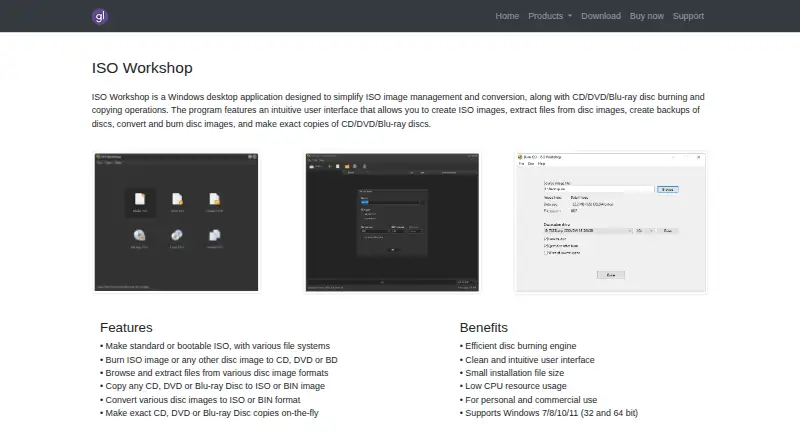Click 'Burn ISO image or any other disc image' line
800x440 pixels.
tap(219, 360)
